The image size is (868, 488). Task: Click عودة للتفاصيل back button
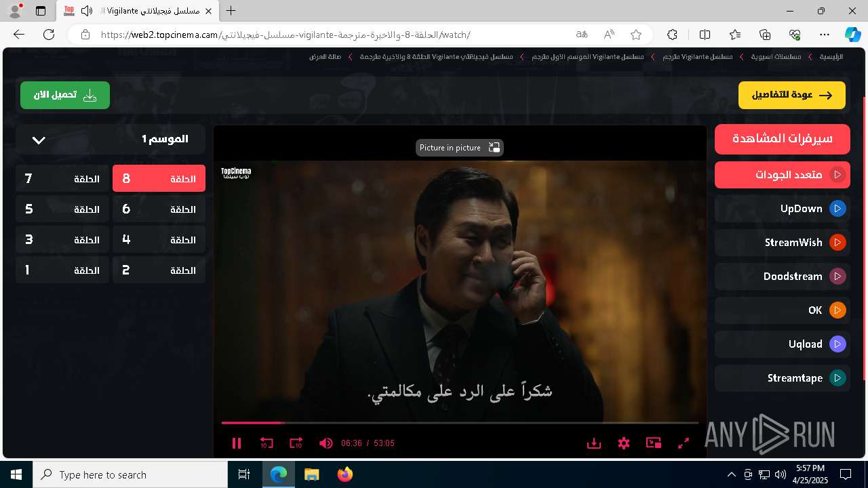(x=792, y=96)
